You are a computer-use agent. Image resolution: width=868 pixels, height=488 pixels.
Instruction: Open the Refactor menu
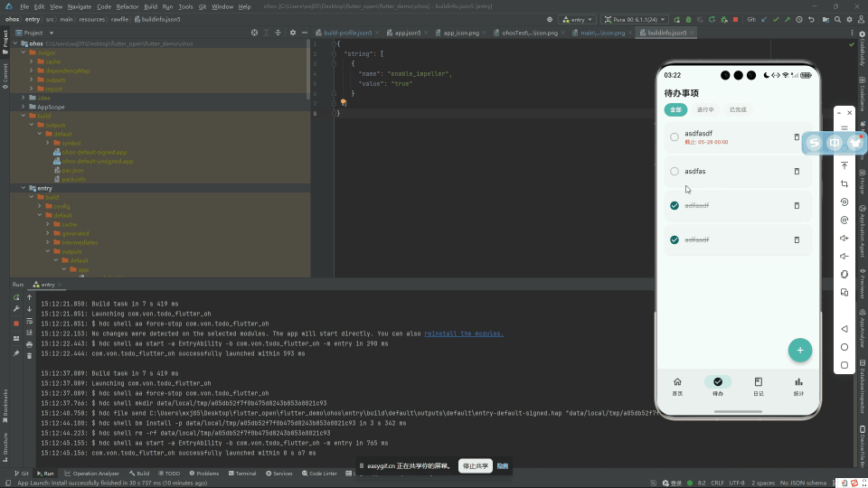127,6
